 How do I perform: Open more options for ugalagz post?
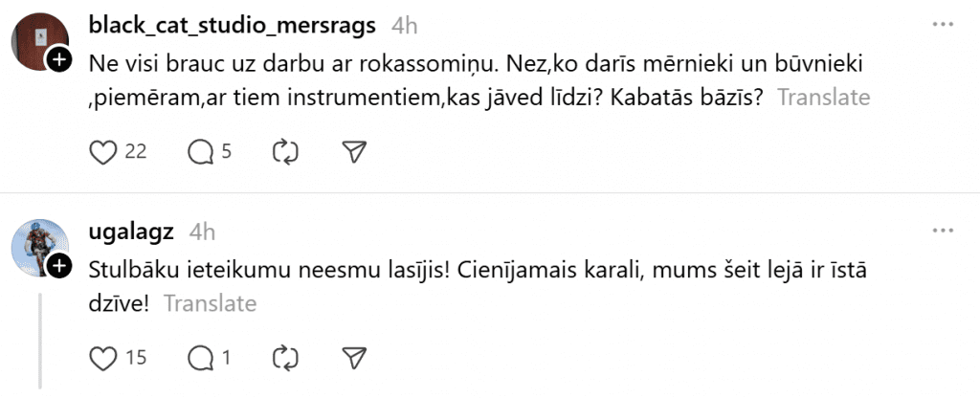pyautogui.click(x=943, y=232)
